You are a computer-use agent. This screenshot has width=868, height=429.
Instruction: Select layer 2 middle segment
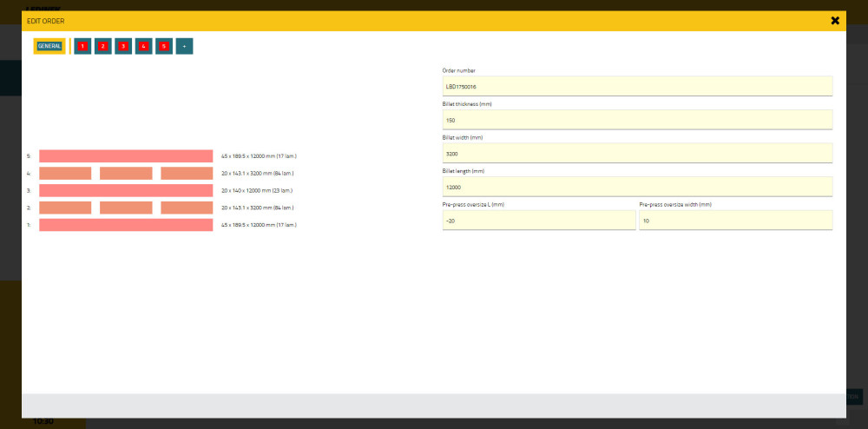(126, 208)
